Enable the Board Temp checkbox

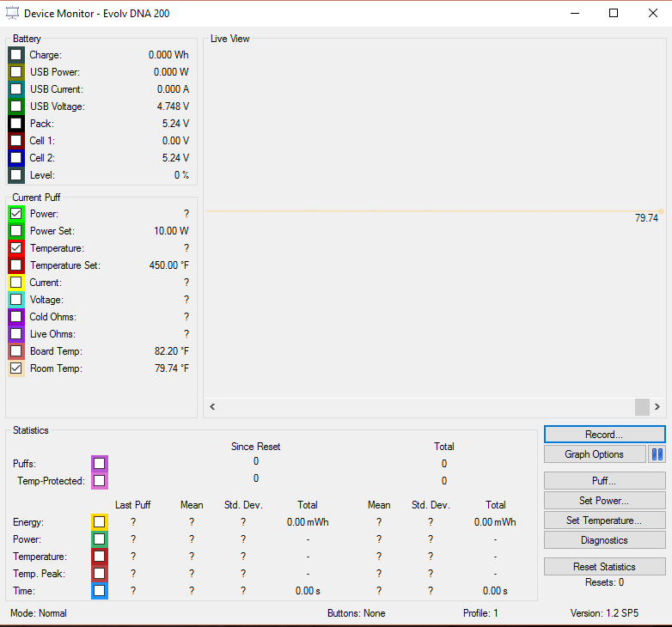pyautogui.click(x=16, y=351)
